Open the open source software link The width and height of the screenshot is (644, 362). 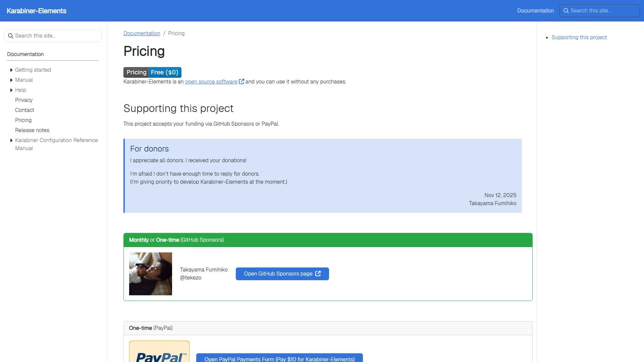click(211, 81)
